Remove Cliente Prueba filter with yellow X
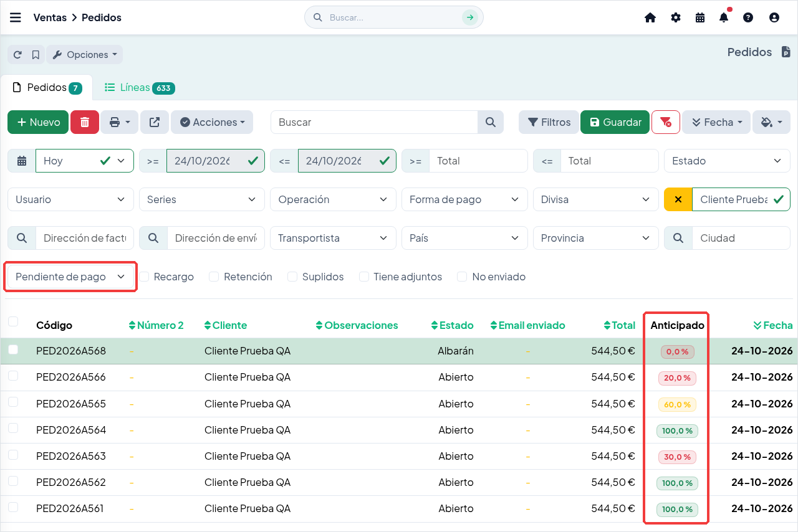 [x=678, y=199]
